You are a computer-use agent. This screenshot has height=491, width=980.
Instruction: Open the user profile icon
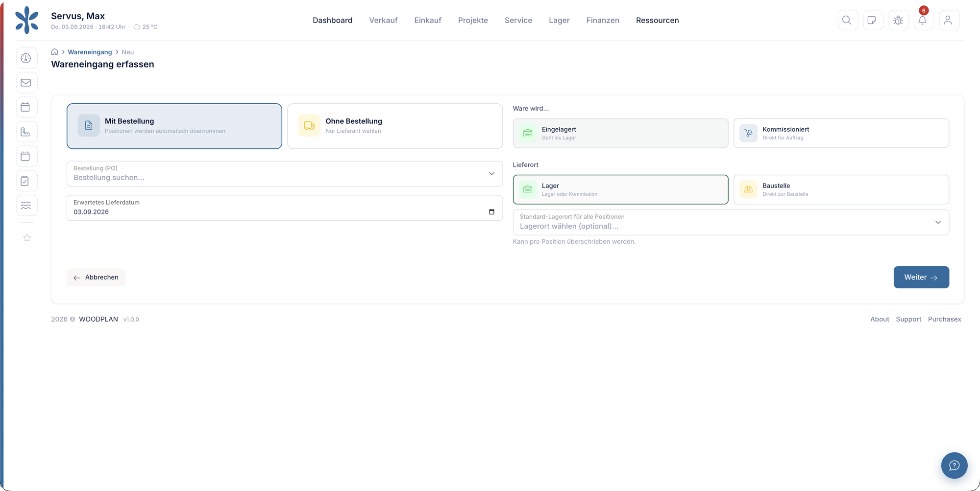[949, 20]
